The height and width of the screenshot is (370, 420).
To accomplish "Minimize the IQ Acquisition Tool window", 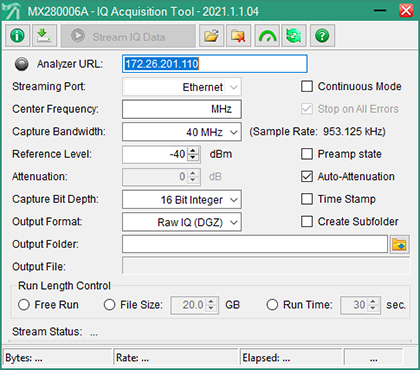I will pyautogui.click(x=380, y=11).
